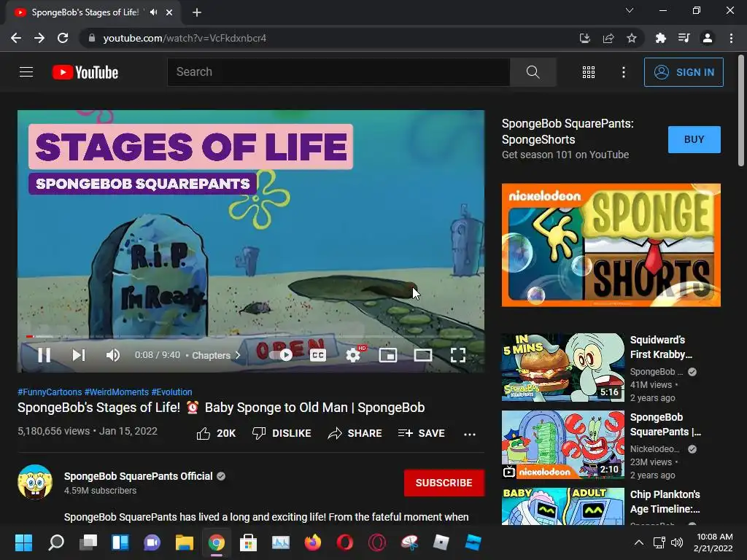Viewport: 747px width, 560px height.
Task: Go back in the browser
Action: point(16,38)
